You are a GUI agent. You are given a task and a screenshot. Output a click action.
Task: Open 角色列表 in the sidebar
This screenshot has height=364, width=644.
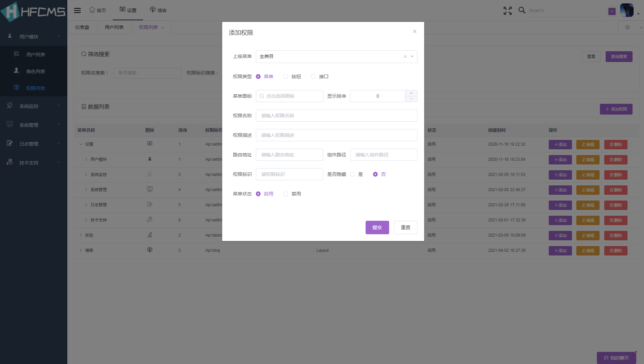(34, 71)
